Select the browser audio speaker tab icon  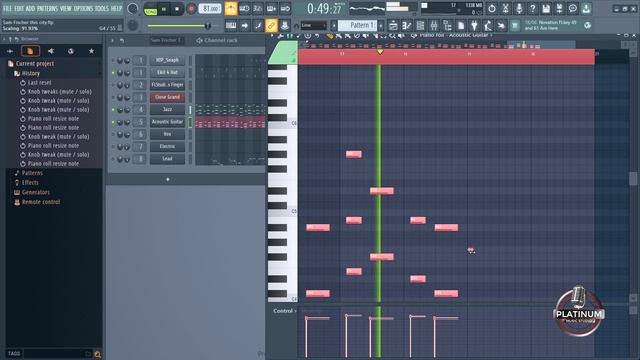pyautogui.click(x=51, y=51)
